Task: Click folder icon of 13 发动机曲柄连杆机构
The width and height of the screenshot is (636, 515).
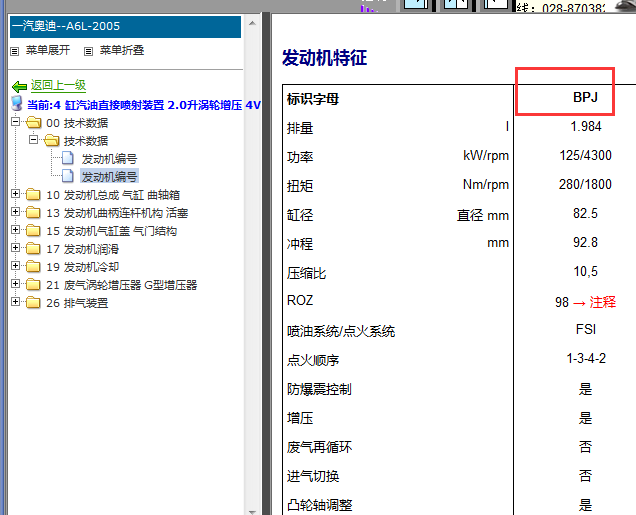Action: [x=33, y=212]
